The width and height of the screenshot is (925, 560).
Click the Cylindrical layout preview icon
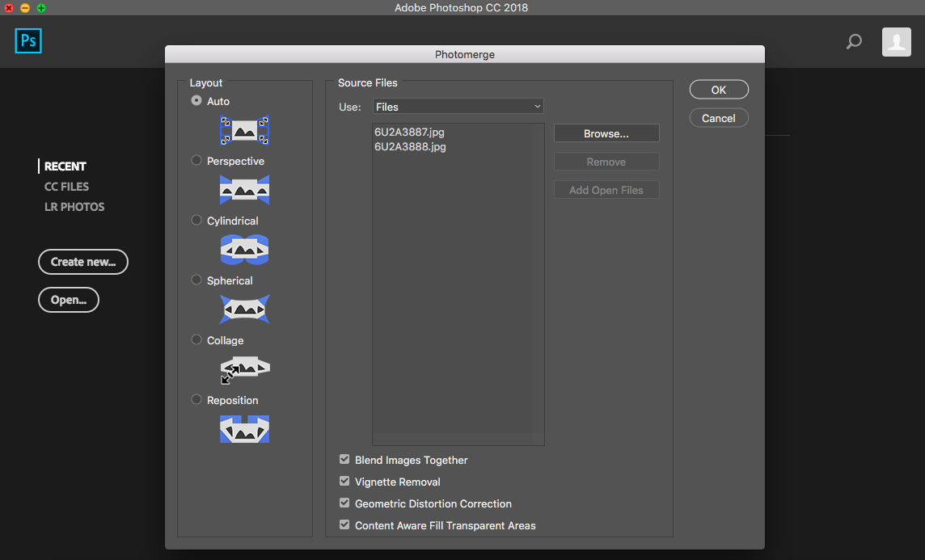pyautogui.click(x=244, y=250)
